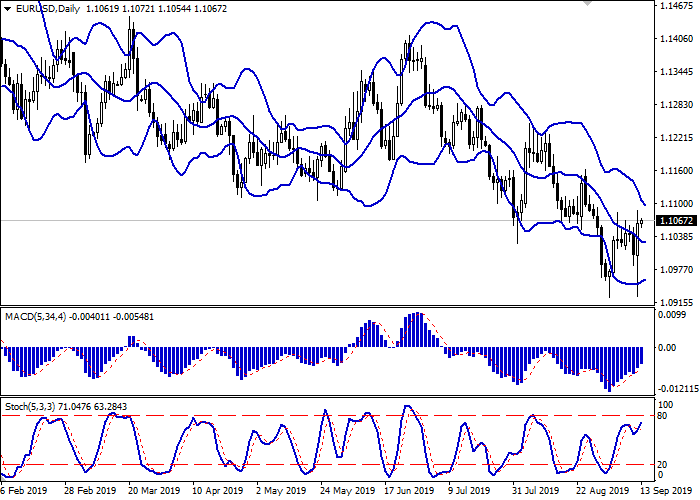Select the 31 Jul 2019 date label
The width and height of the screenshot is (700, 500).
tap(536, 491)
